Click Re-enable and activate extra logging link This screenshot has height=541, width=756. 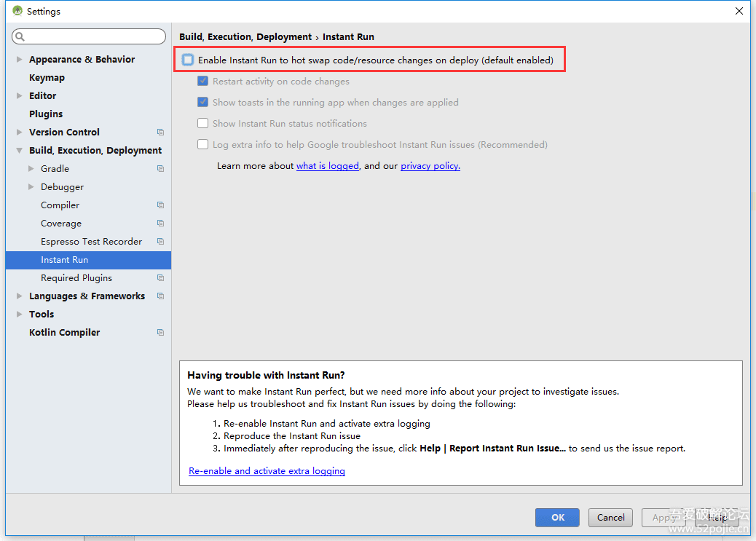click(x=267, y=471)
